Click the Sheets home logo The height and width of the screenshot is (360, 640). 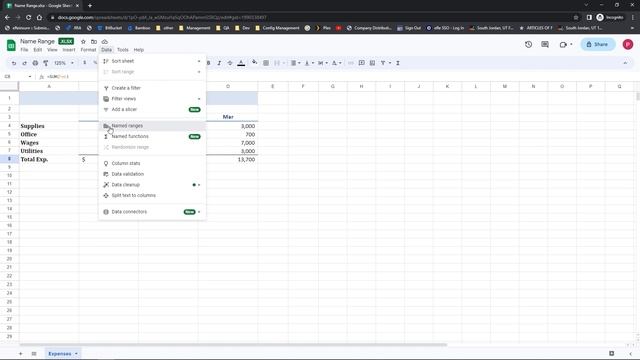click(11, 45)
